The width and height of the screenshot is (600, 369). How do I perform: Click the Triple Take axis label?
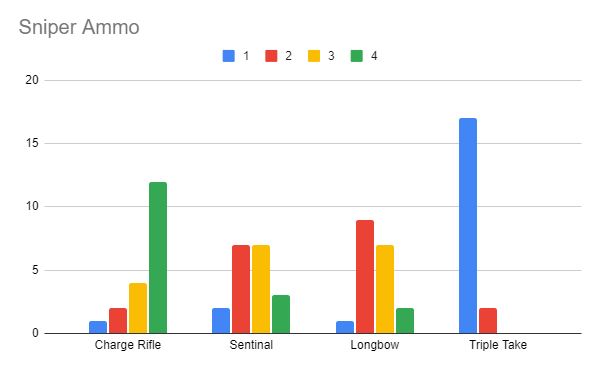pyautogui.click(x=498, y=345)
